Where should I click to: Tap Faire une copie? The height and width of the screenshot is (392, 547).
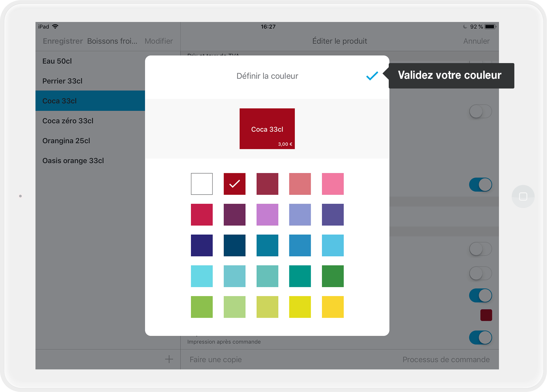click(x=216, y=360)
